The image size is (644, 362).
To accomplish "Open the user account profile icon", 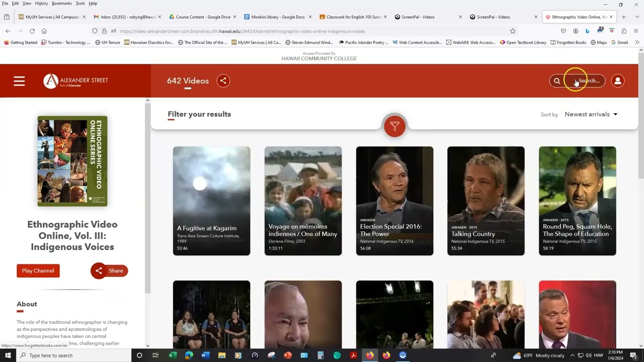I will click(618, 81).
